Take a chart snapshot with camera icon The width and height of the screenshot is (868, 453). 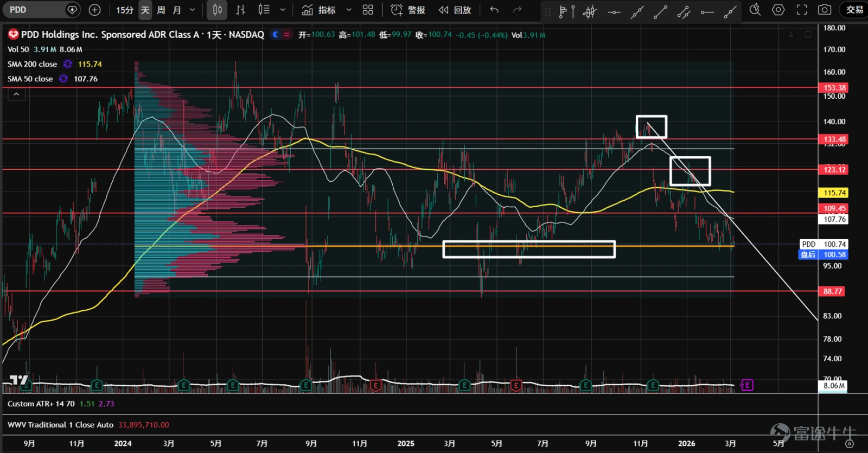pyautogui.click(x=825, y=10)
